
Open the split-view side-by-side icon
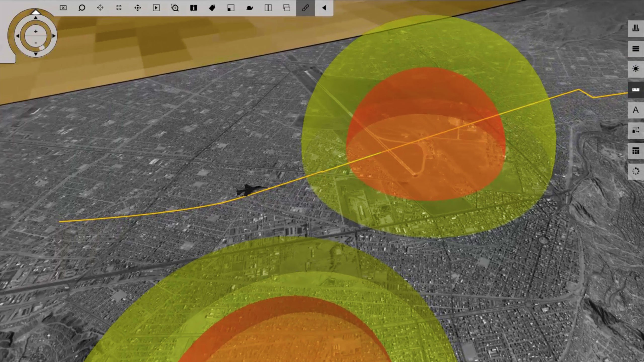point(268,8)
